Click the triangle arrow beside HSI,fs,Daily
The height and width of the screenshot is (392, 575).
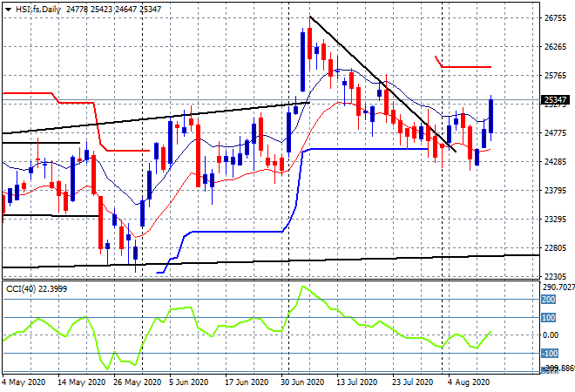click(8, 10)
